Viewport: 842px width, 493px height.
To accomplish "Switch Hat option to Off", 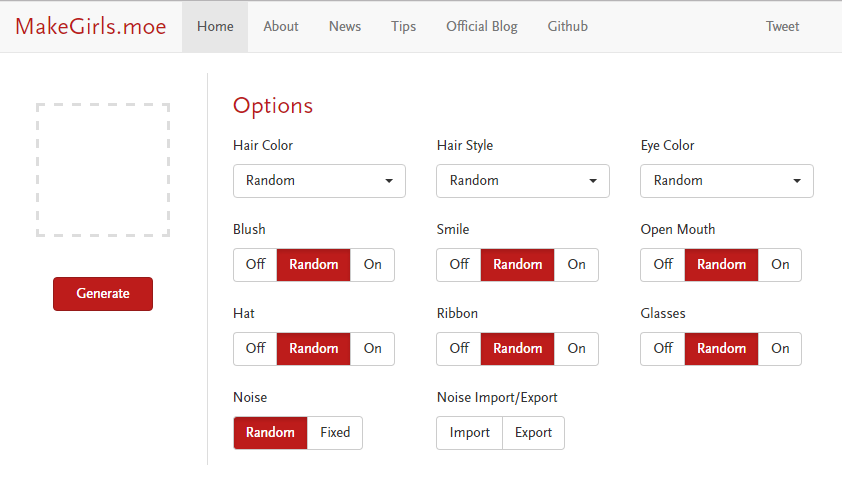I will (x=255, y=349).
